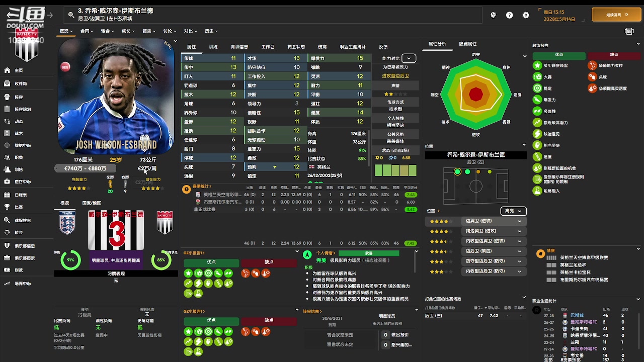
Task: Click the 阵容 squad shirt icon
Action: [7, 97]
